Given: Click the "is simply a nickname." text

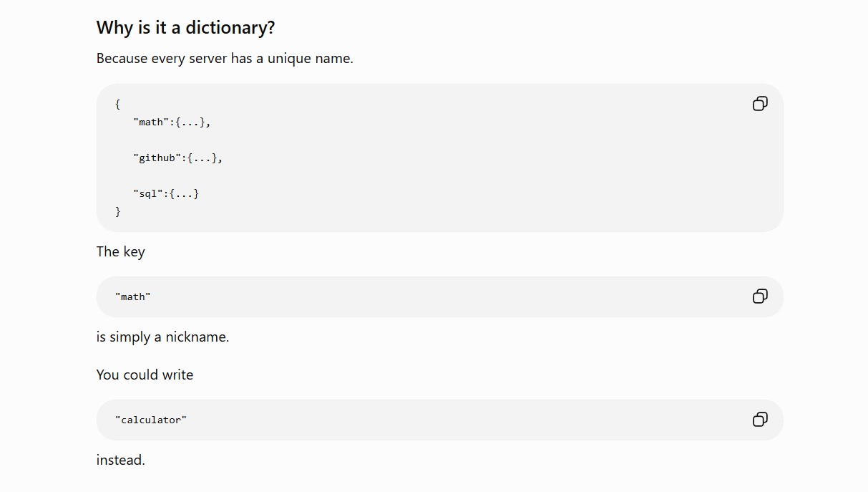Looking at the screenshot, I should click(x=163, y=337).
